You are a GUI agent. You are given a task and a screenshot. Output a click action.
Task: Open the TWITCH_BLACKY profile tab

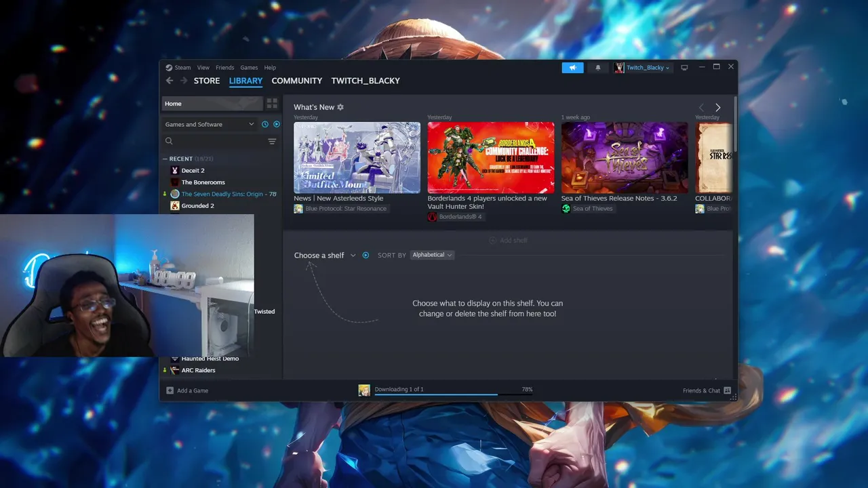point(366,81)
